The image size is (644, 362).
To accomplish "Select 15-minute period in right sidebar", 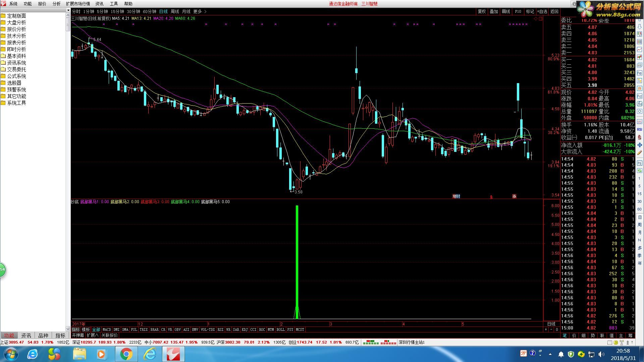I will click(640, 194).
